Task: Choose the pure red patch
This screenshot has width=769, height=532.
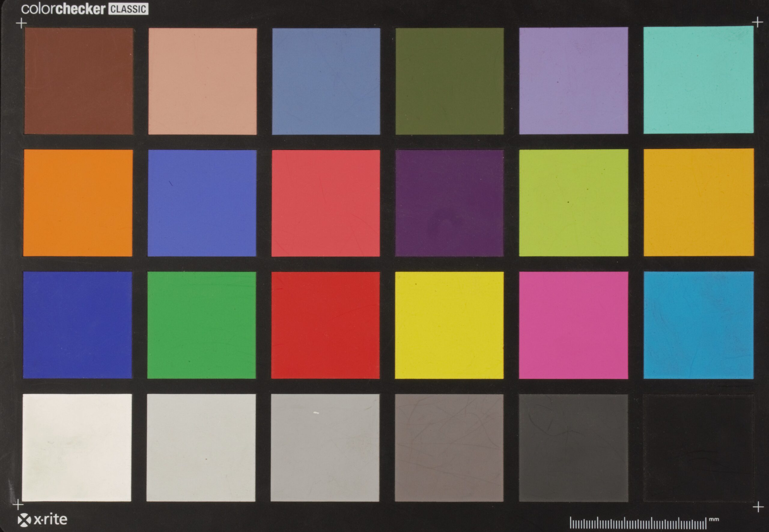Action: (325, 325)
